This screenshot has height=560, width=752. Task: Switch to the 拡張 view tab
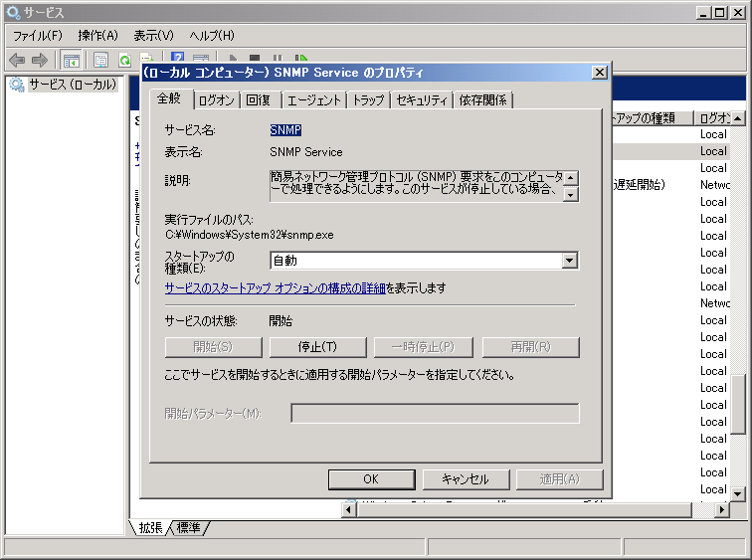click(x=150, y=527)
